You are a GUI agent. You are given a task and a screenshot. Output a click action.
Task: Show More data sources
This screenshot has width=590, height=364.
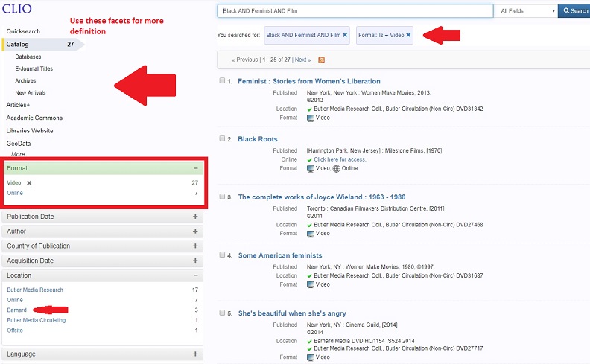[20, 154]
